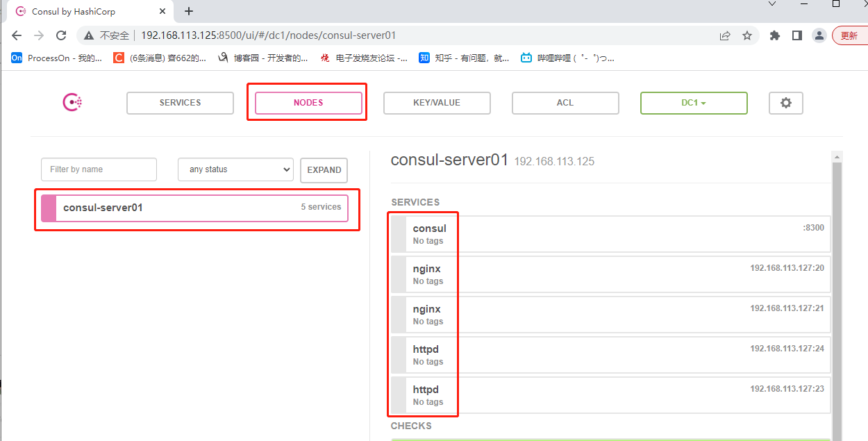Open the tab search chevron in title bar
The width and height of the screenshot is (868, 441).
(772, 4)
